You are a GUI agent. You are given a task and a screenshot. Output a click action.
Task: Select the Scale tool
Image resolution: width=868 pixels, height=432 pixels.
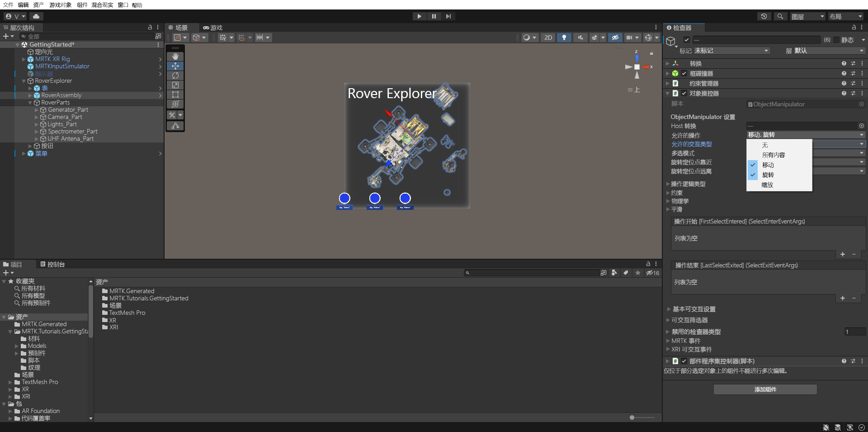175,85
